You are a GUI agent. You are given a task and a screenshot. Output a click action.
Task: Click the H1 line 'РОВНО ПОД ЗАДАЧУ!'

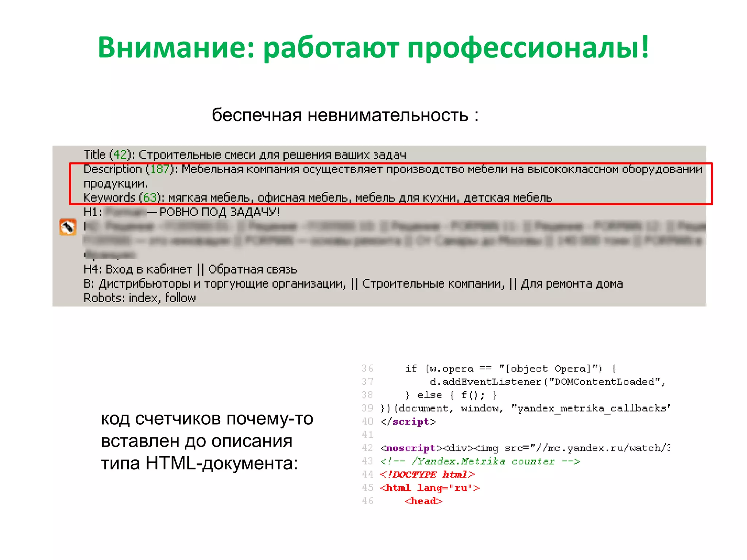[x=182, y=212]
